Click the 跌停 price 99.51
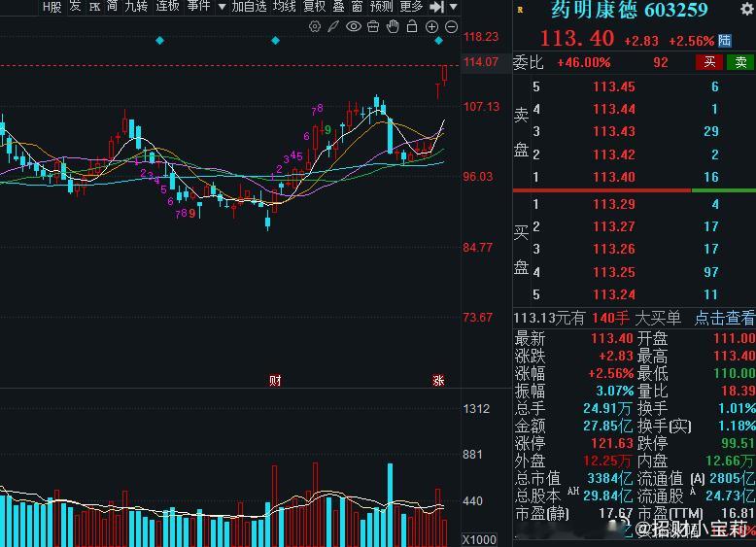756x547 pixels. tap(738, 443)
